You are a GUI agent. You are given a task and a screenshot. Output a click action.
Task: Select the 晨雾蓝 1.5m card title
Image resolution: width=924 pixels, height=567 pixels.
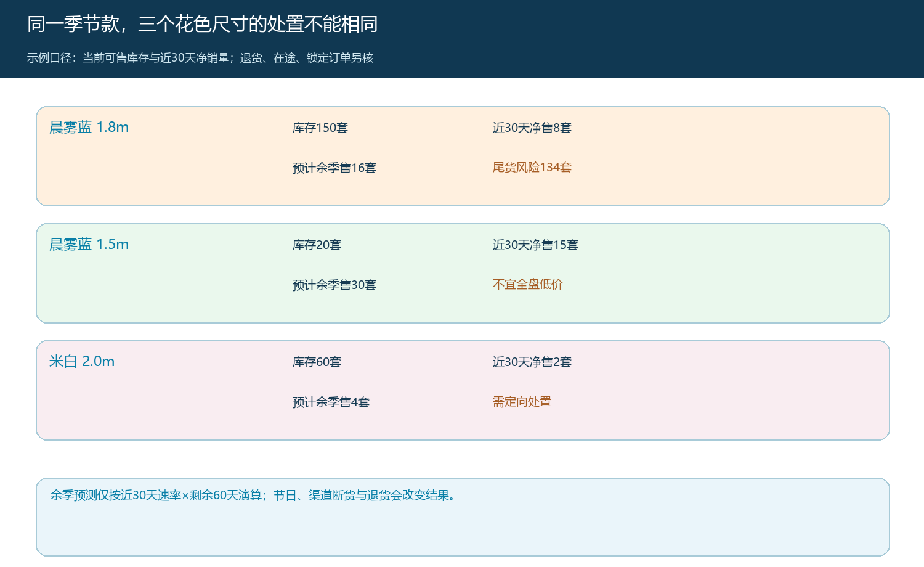click(89, 244)
